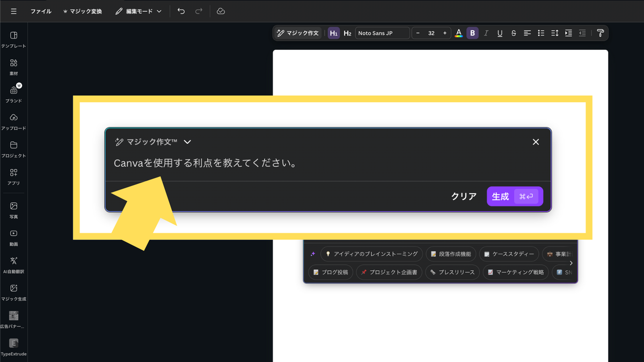Image resolution: width=644 pixels, height=362 pixels.
Task: Select ブログ投稿 suggestion chip
Action: (331, 272)
